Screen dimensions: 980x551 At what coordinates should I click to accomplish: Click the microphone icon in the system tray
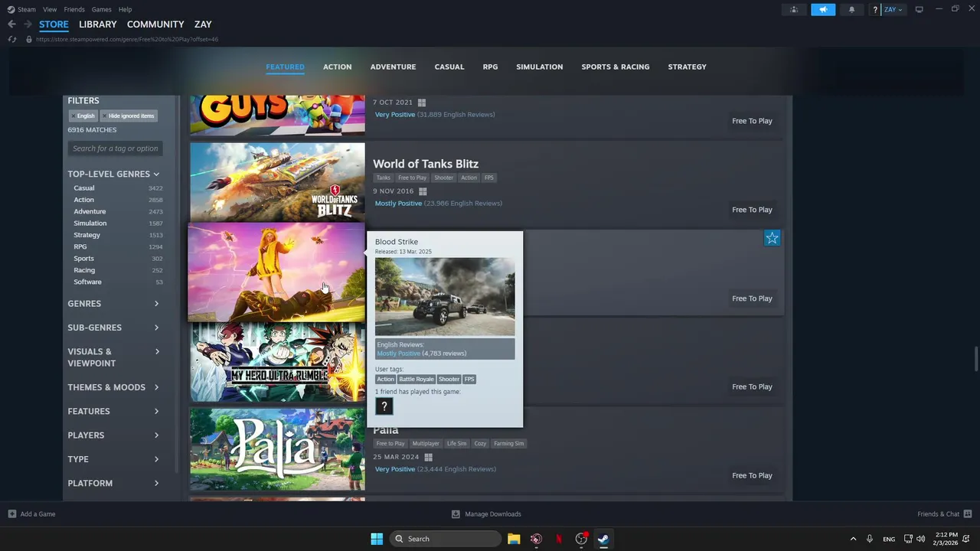(870, 539)
